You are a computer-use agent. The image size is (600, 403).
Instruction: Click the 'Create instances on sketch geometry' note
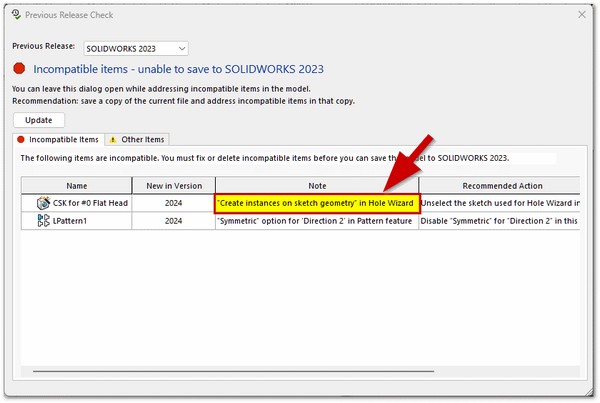pos(316,203)
